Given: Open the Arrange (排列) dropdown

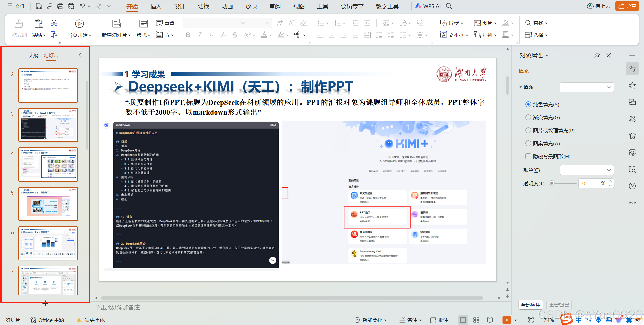Looking at the screenshot, I should pos(485,35).
